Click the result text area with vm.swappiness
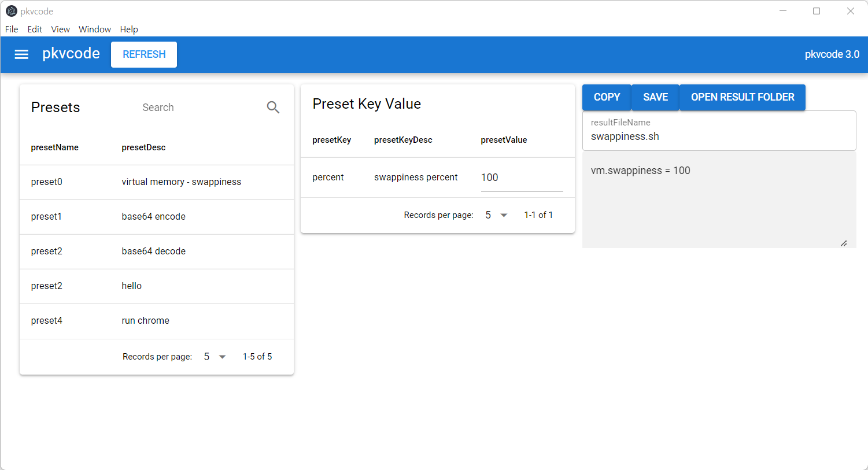The width and height of the screenshot is (868, 470). coord(719,200)
